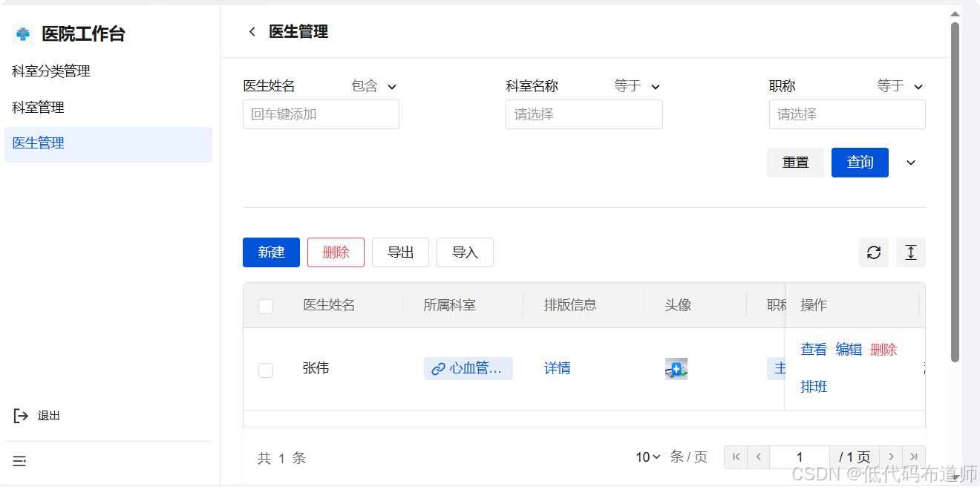This screenshot has width=980, height=490.
Task: Jump to last page using pagination icon
Action: (x=914, y=457)
